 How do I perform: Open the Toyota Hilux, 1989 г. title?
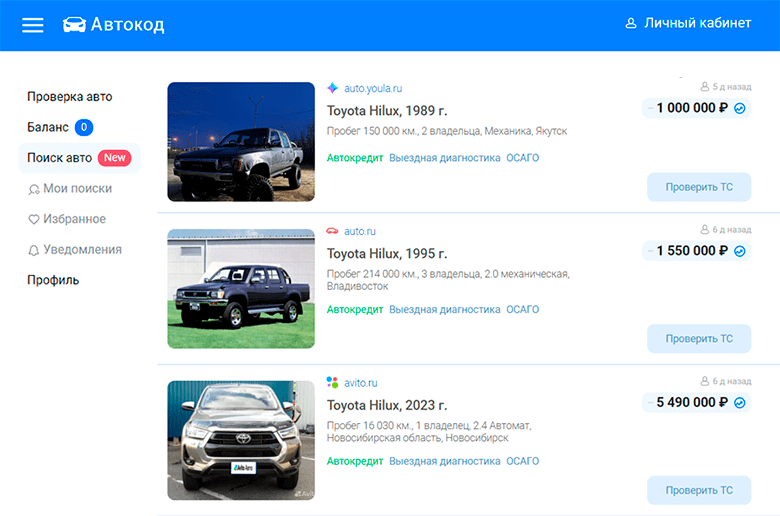(x=387, y=110)
